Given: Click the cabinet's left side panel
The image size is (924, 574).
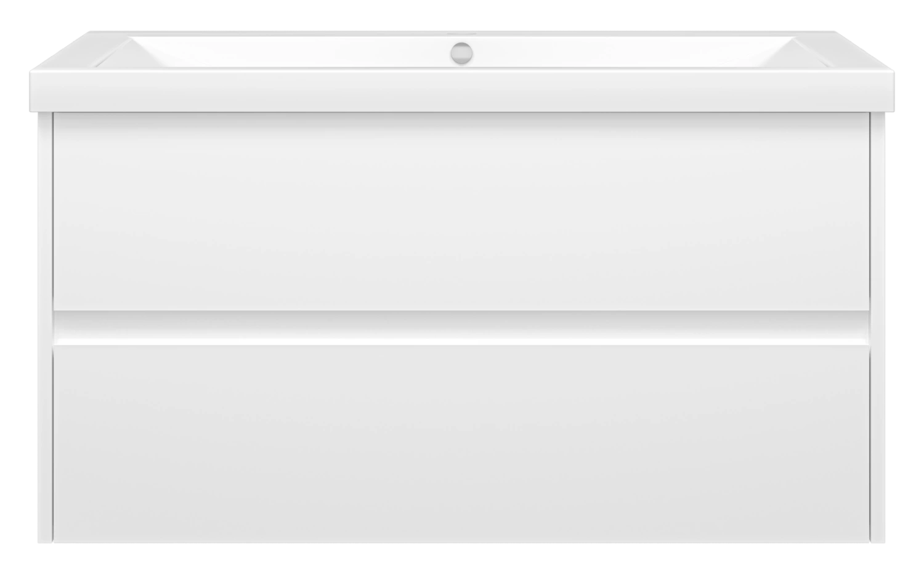Looking at the screenshot, I should 45,328.
